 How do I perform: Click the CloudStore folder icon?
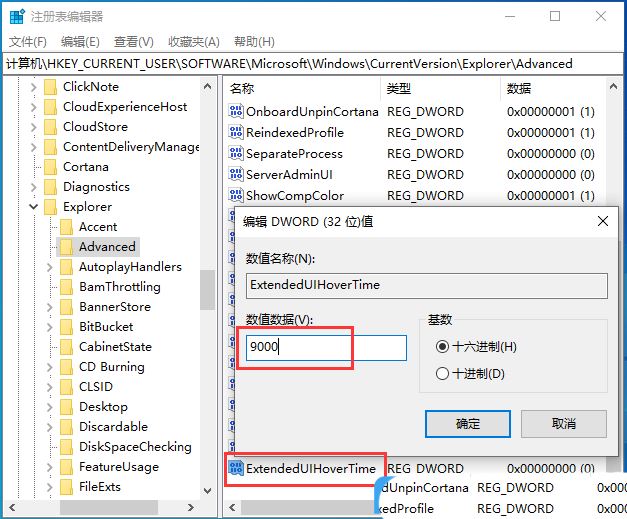coord(50,127)
